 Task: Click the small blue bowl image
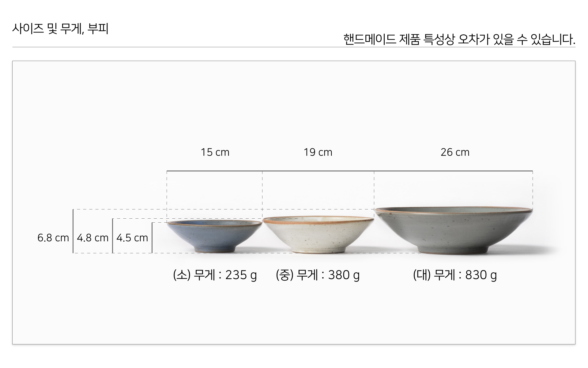[214, 236]
